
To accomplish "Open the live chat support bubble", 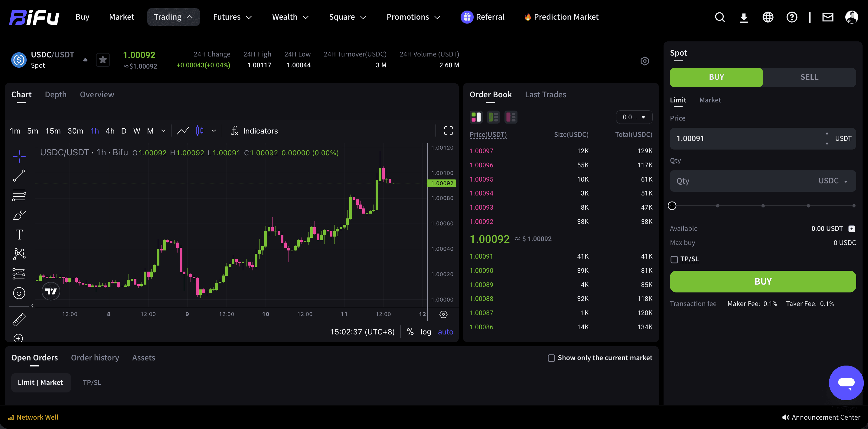I will [x=846, y=383].
